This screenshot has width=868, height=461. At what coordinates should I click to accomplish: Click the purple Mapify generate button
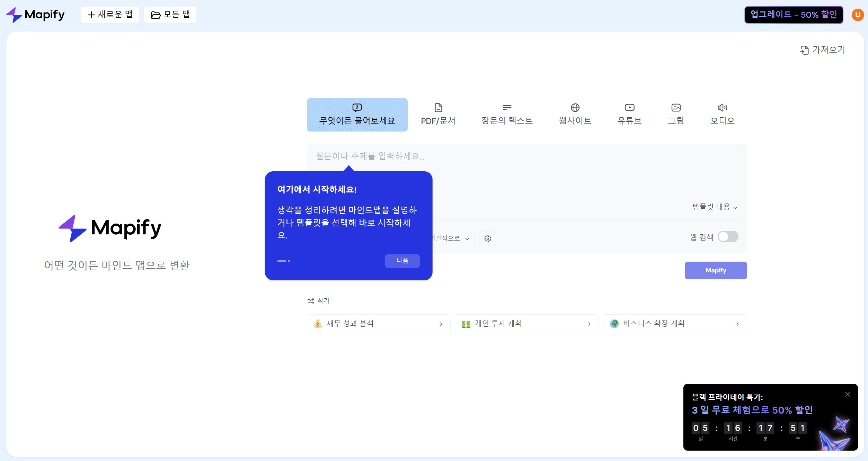715,271
